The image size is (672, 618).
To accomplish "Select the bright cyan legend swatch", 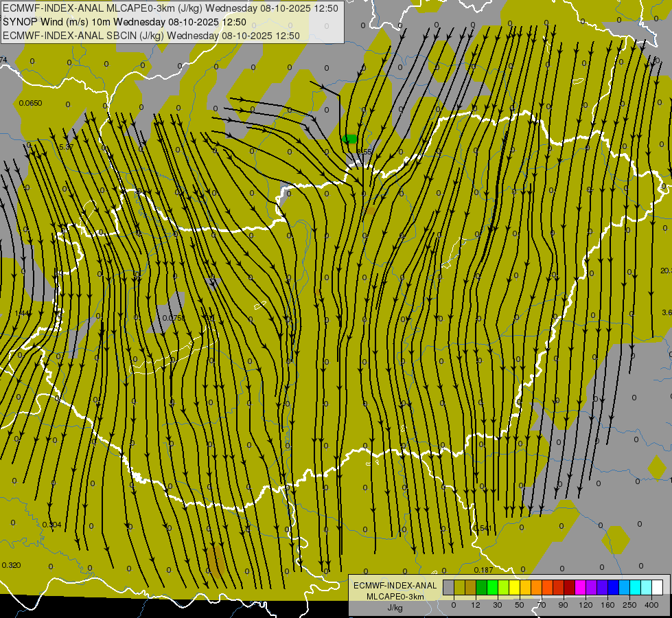I will click(636, 587).
